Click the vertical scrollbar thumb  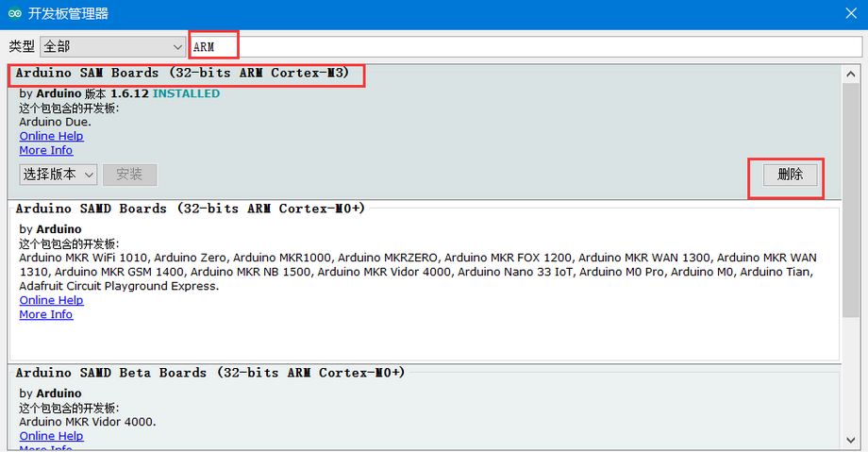(851, 199)
